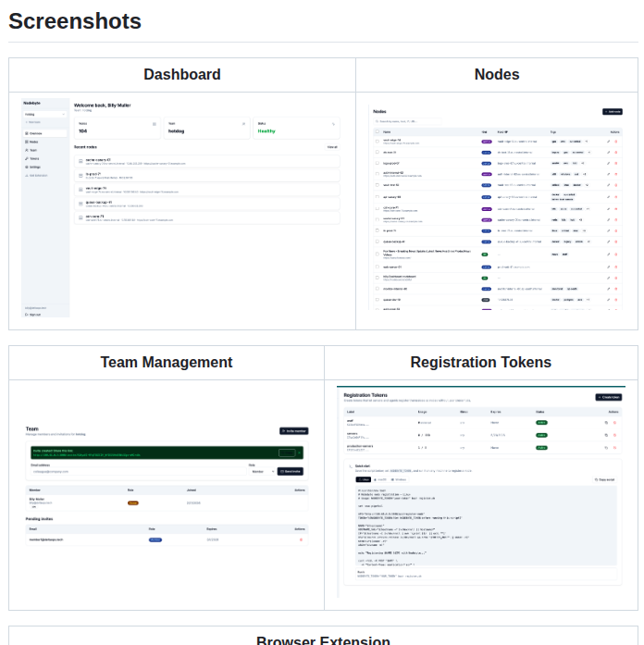Screen dimensions: 644x645
Task: Click the 'Screenshots' section heading
Action: [75, 21]
